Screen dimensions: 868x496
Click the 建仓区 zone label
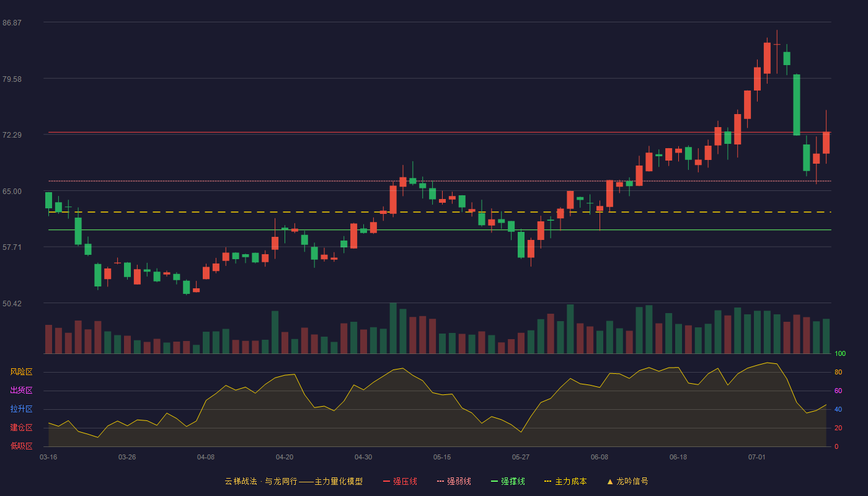point(21,428)
